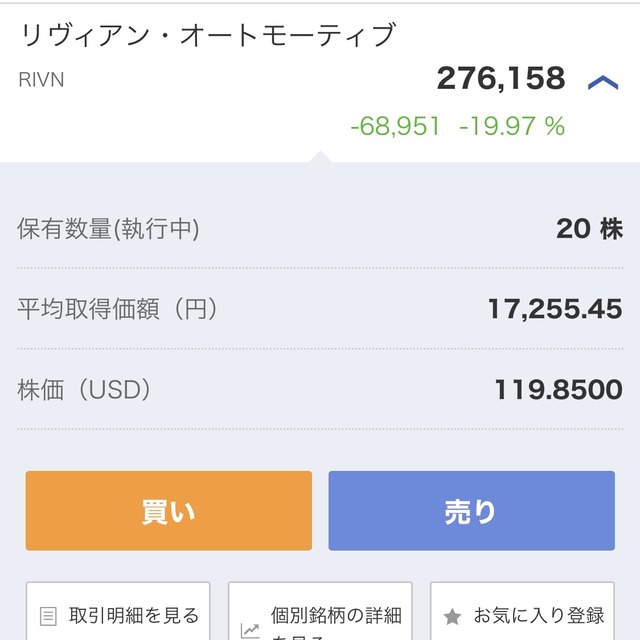Viewport: 640px width, 640px height.
Task: Select the お気に入り登録 text label
Action: (x=539, y=616)
